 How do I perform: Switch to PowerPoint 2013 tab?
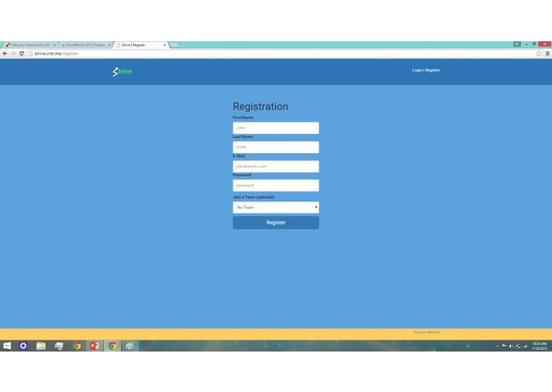click(x=86, y=45)
